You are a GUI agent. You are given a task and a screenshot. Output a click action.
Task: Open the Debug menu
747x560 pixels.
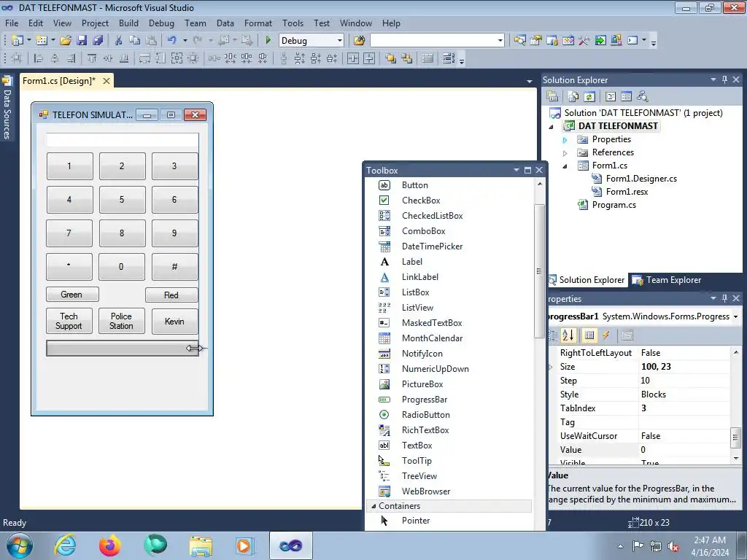pos(161,23)
